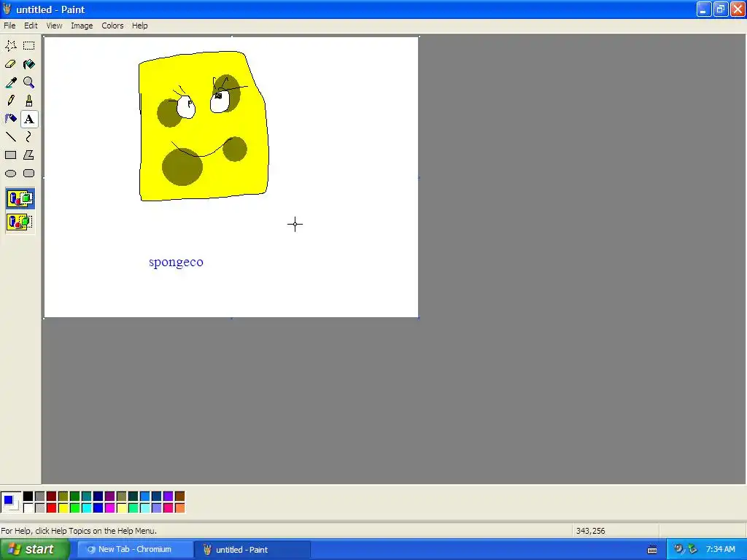Choose the Eraser tool
Image resolution: width=747 pixels, height=560 pixels.
tap(10, 64)
